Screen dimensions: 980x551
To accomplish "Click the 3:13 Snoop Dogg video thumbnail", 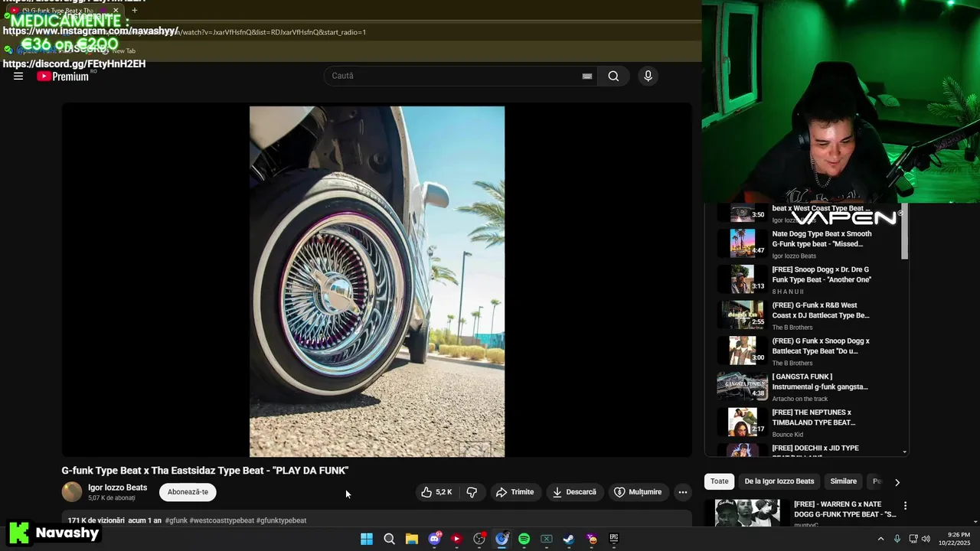I will coord(743,279).
